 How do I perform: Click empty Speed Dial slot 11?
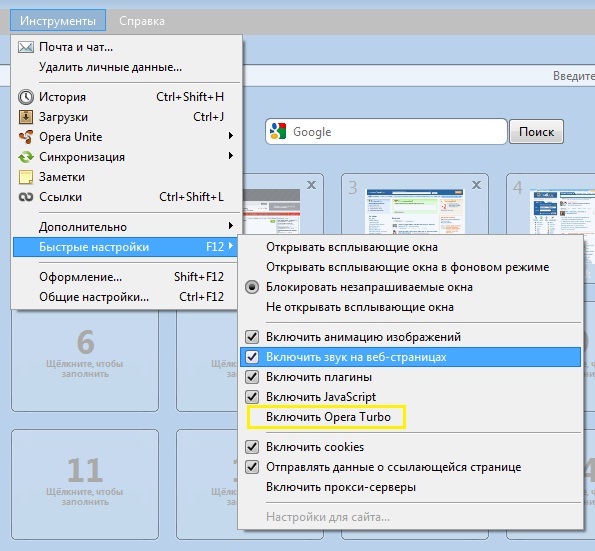point(85,484)
